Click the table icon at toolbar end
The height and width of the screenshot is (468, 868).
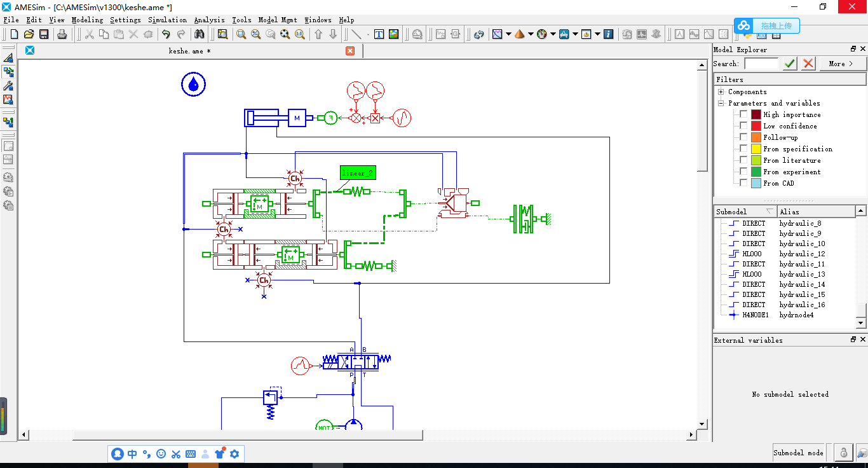[x=776, y=36]
